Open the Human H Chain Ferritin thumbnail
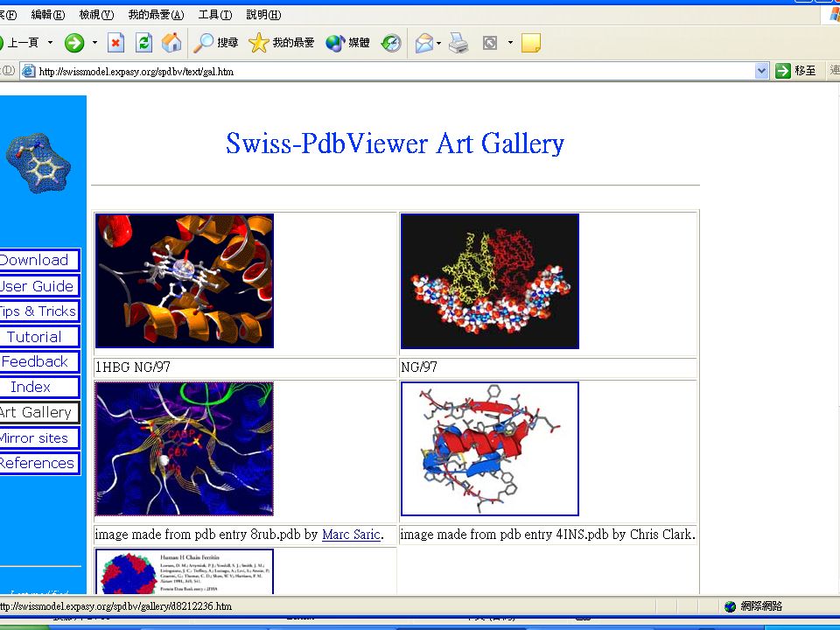Image resolution: width=840 pixels, height=630 pixels. [x=185, y=571]
